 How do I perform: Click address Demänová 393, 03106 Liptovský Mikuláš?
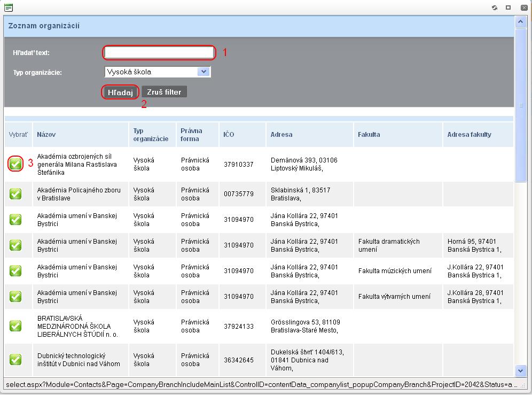[304, 164]
